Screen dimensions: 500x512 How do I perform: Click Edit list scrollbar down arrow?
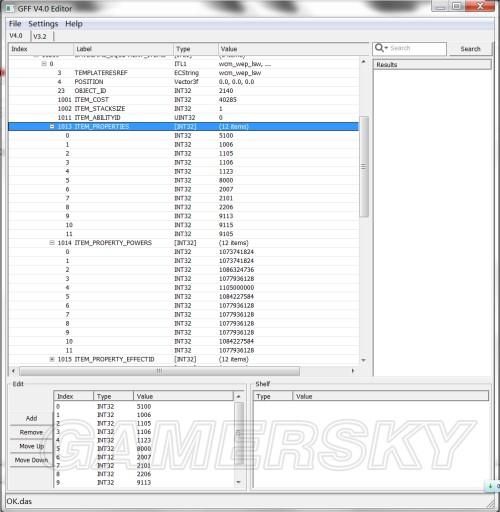click(x=238, y=482)
